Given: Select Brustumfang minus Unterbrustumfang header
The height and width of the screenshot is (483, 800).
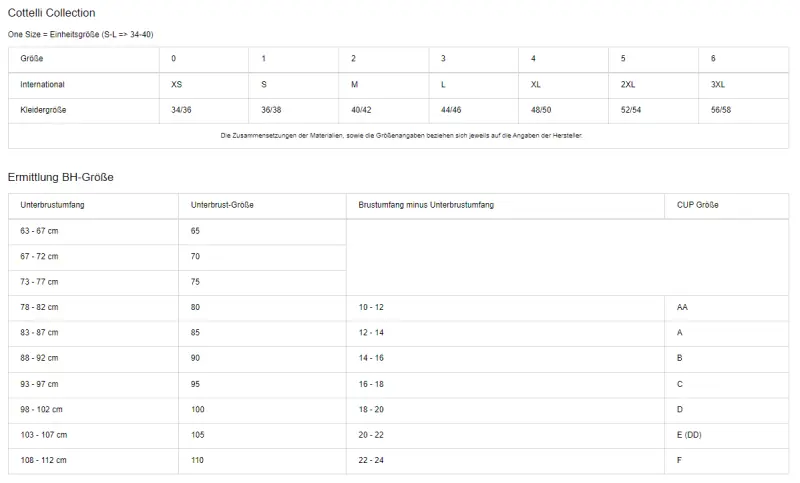Looking at the screenshot, I should pos(426,205).
